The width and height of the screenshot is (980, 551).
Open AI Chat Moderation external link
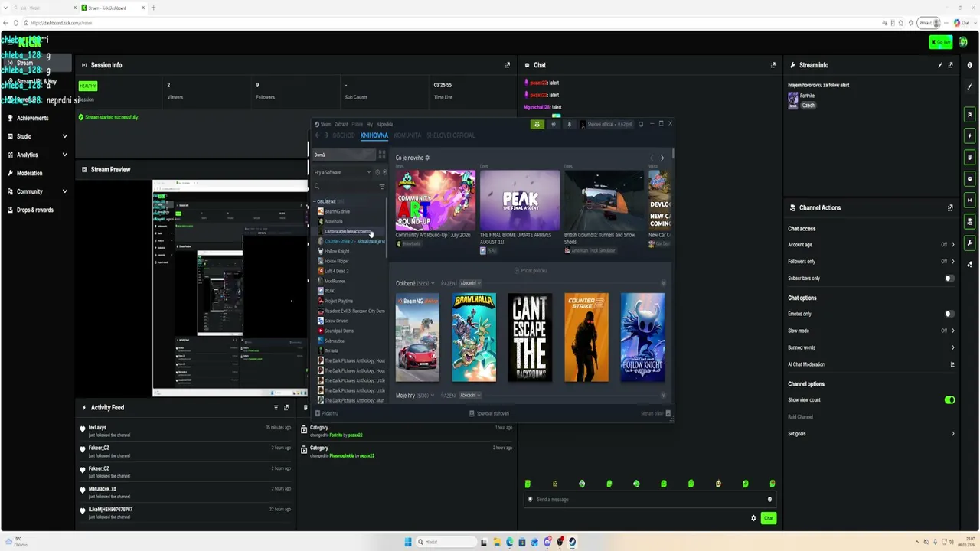(x=952, y=364)
